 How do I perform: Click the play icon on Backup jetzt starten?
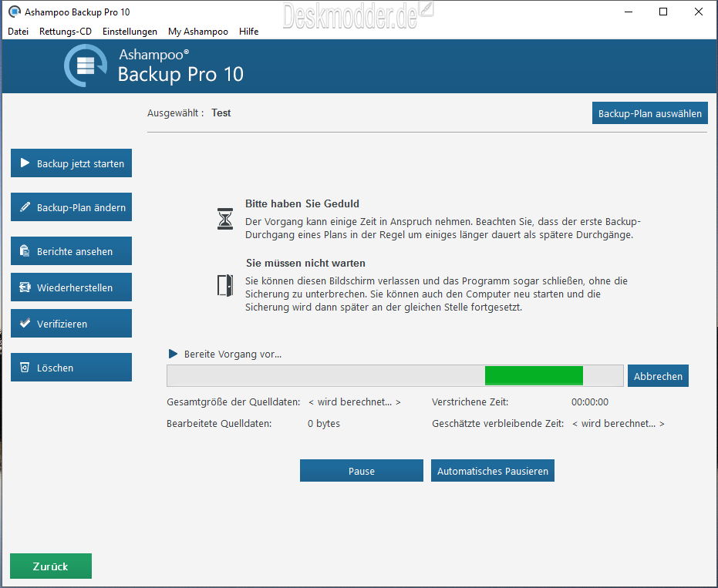25,163
